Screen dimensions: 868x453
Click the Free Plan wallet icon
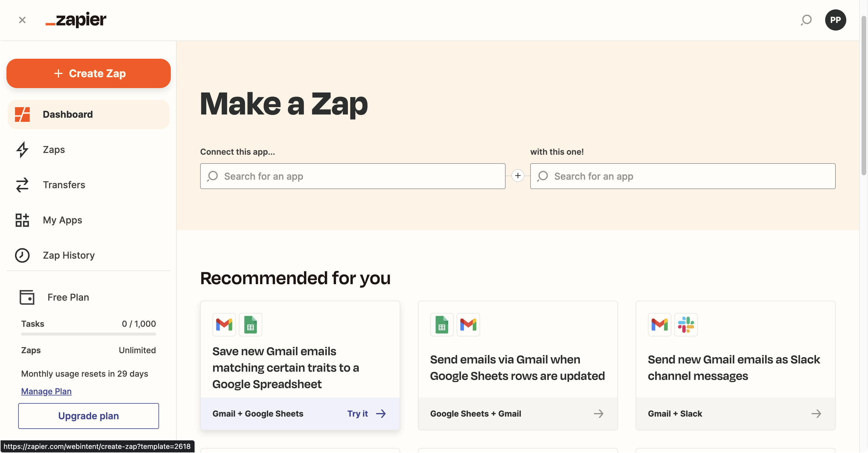click(27, 297)
